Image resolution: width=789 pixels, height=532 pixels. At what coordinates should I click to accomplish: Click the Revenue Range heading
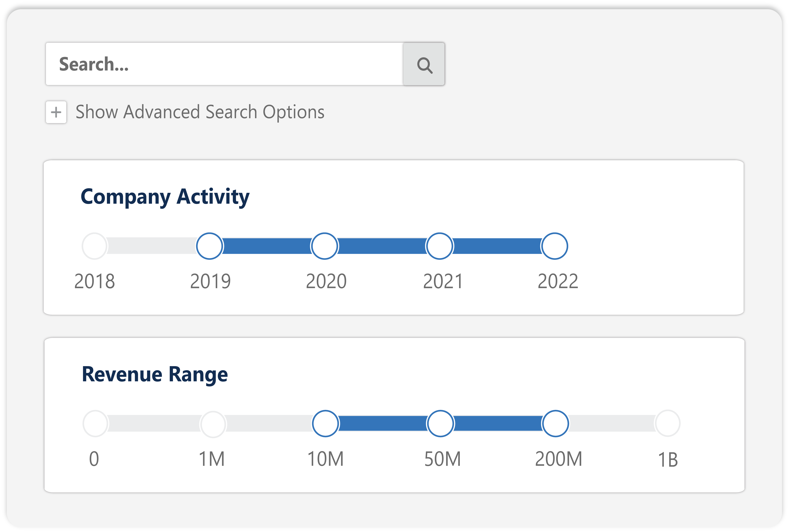[x=155, y=375]
